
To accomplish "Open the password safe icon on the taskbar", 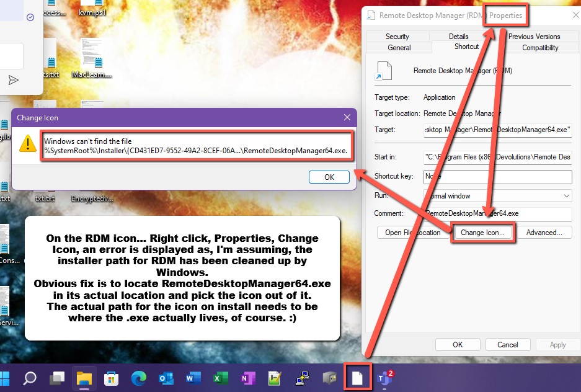I will pos(329,377).
